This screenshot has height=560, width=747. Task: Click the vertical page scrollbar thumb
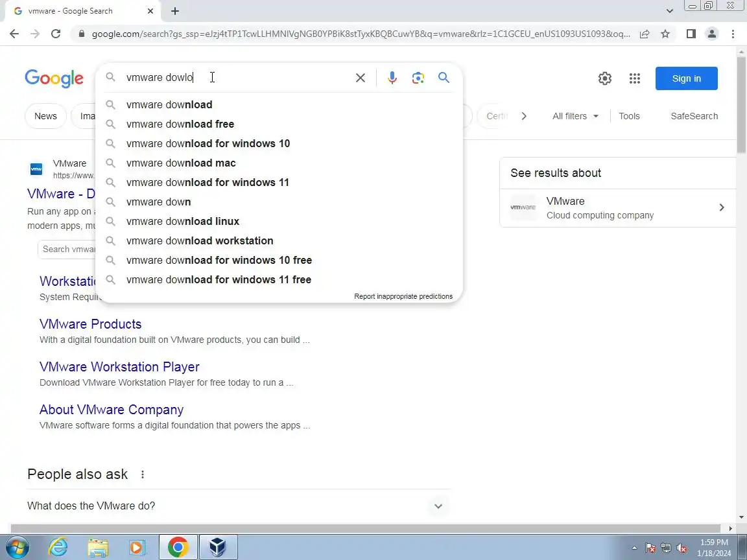click(x=742, y=105)
